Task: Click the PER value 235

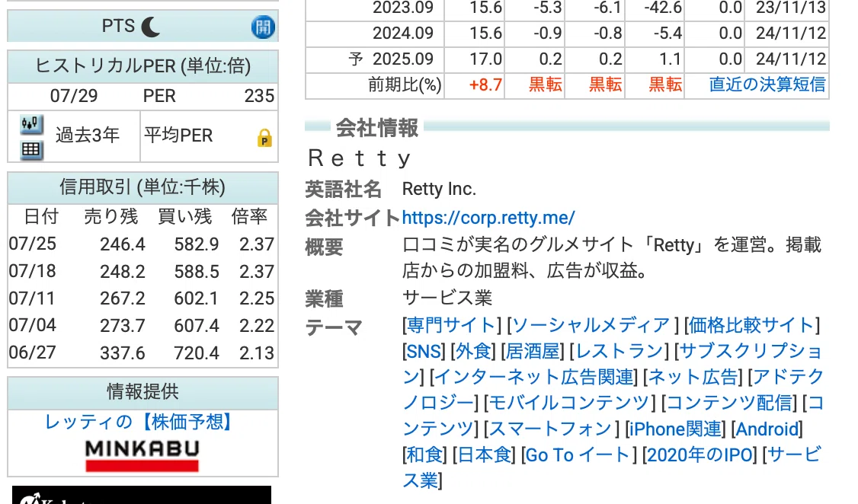Action: 259,96
